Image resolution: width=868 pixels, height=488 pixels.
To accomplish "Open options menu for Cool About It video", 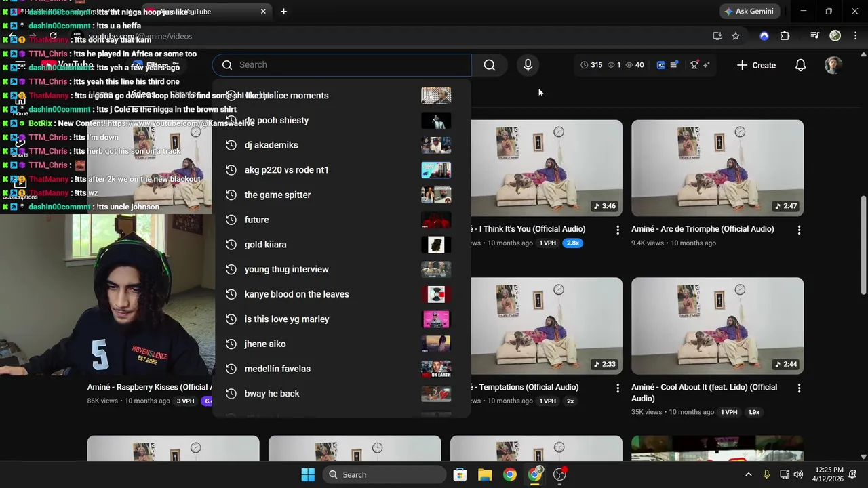I will 799,388.
